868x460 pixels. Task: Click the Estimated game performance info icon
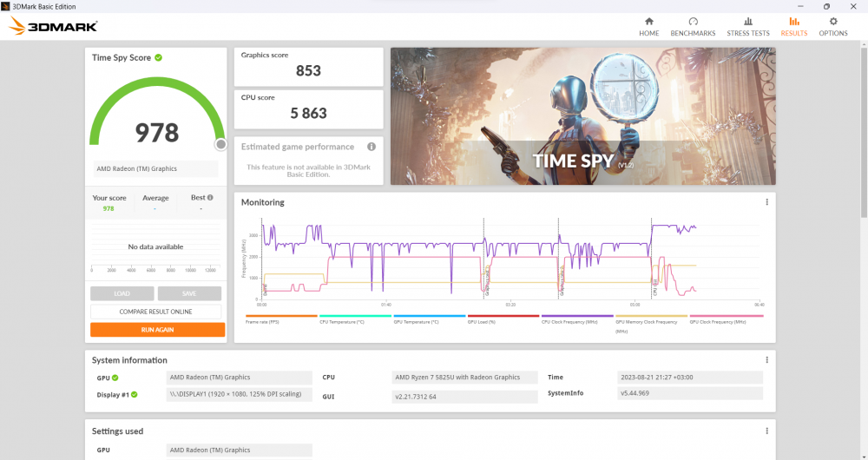pos(372,147)
